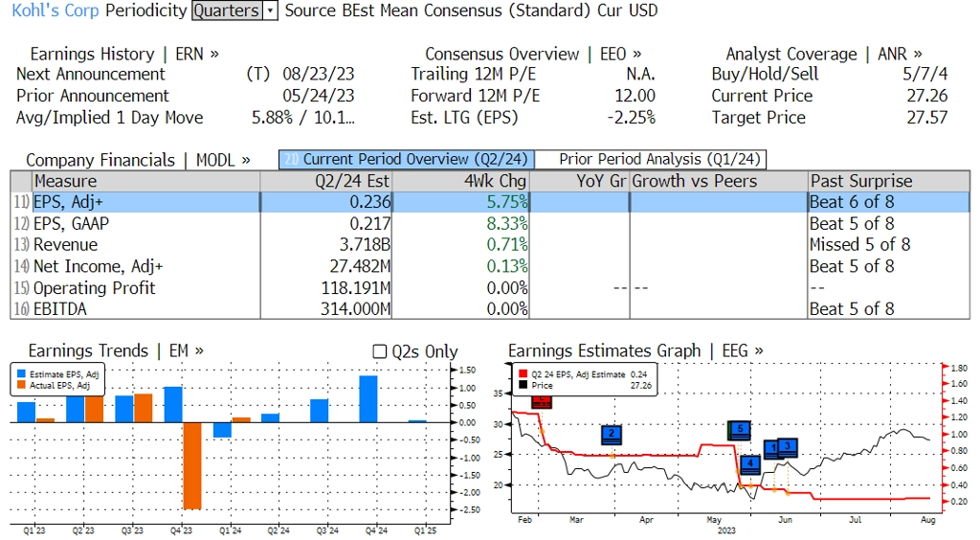Screen dimensions: 980x540
Task: Click the Past Surprise column header
Action: [x=889, y=181]
